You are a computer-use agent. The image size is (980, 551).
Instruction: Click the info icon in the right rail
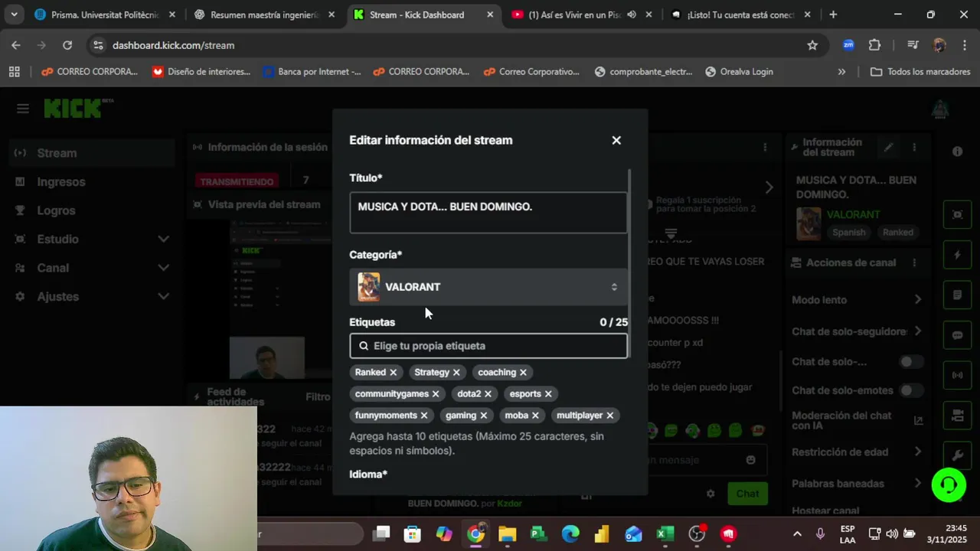click(957, 152)
